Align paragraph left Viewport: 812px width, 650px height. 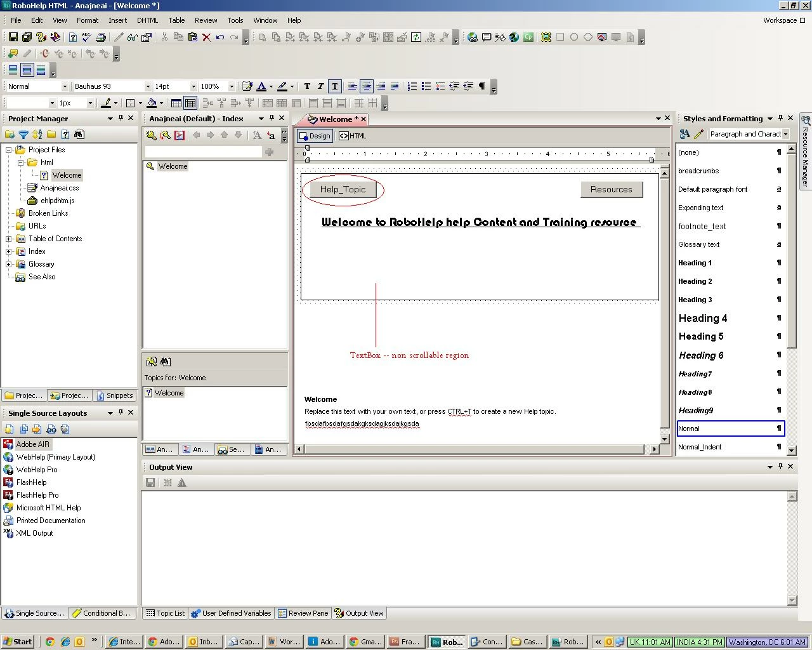[x=353, y=86]
